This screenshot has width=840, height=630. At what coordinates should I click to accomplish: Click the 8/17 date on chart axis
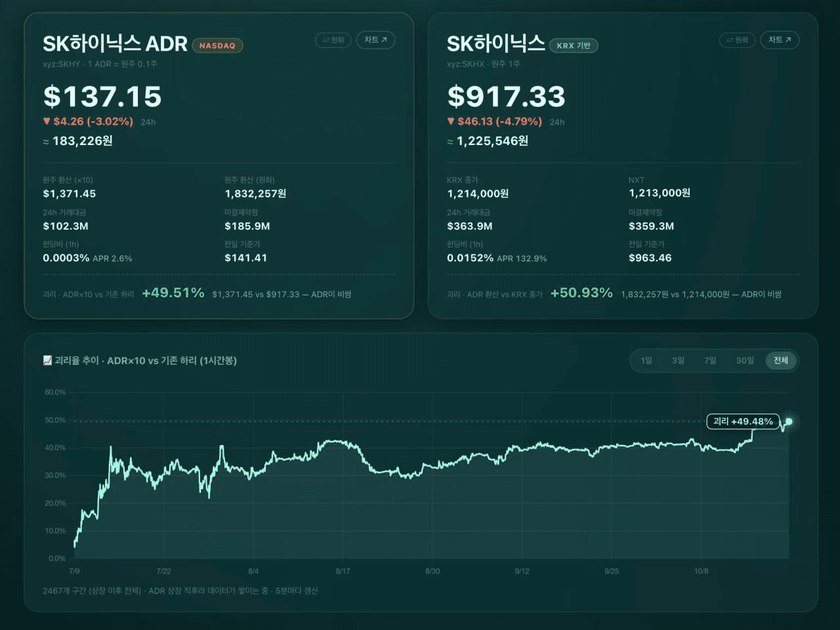pyautogui.click(x=343, y=571)
